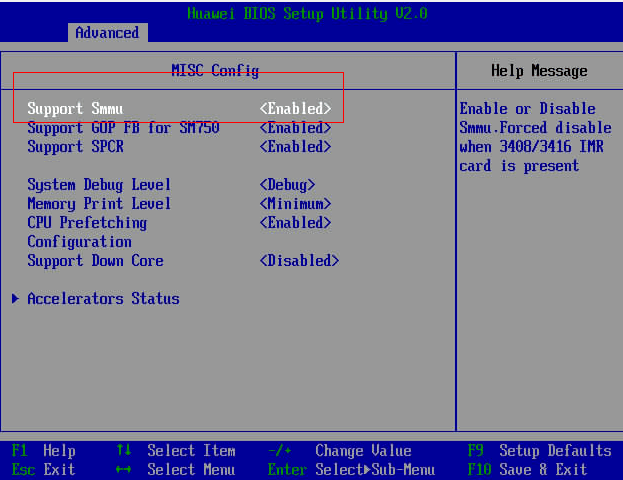Select the Support SPCR label
This screenshot has width=623, height=480.
click(75, 147)
